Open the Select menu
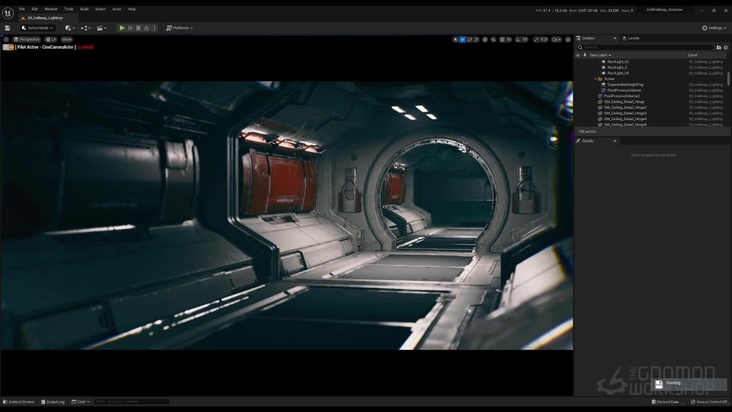 (100, 9)
